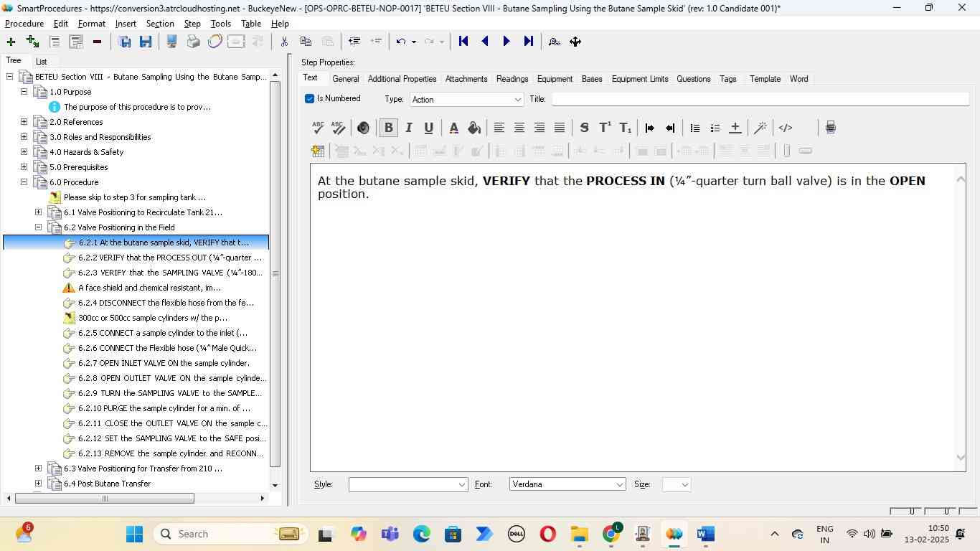Click the strikethrough S icon
980x551 pixels.
coord(584,128)
